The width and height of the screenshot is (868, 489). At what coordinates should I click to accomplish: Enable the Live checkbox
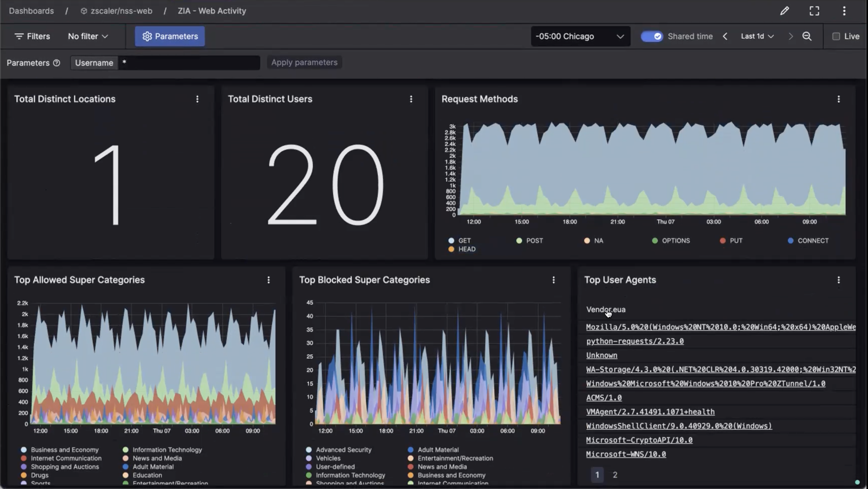[836, 36]
